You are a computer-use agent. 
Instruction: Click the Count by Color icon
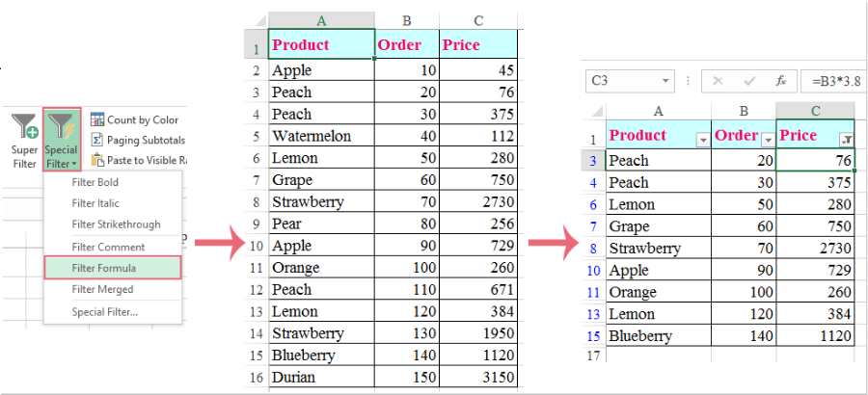click(x=97, y=119)
